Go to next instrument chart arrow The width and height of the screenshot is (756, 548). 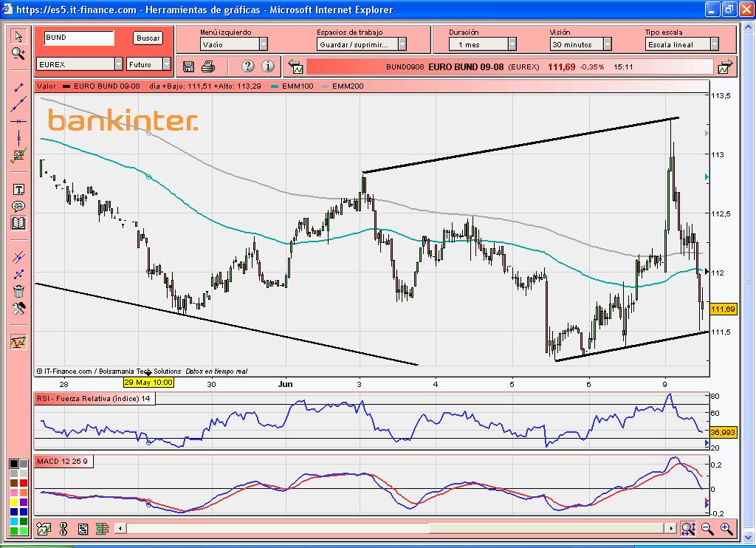coord(725,67)
